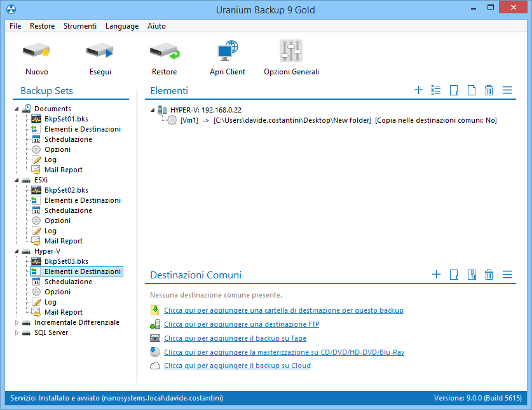The image size is (532, 410).
Task: Expand the Incrementale Differenziale backup set
Action: click(x=17, y=322)
